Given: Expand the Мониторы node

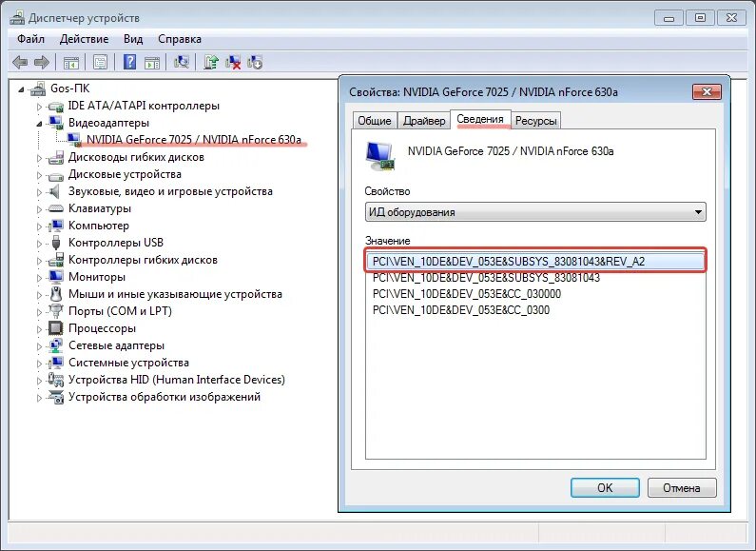Looking at the screenshot, I should 39,278.
